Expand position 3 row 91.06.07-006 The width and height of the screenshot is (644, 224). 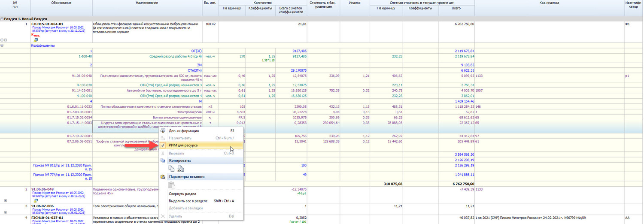point(5,212)
